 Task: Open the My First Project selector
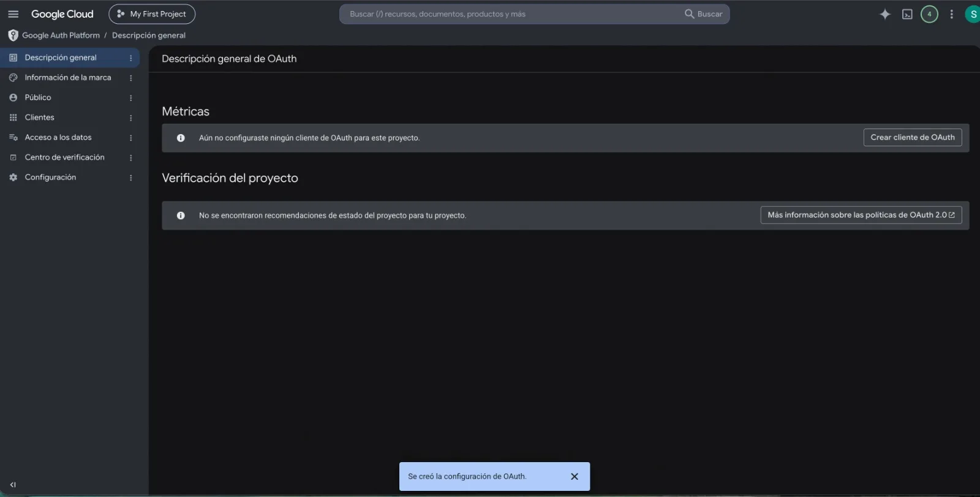tap(152, 14)
